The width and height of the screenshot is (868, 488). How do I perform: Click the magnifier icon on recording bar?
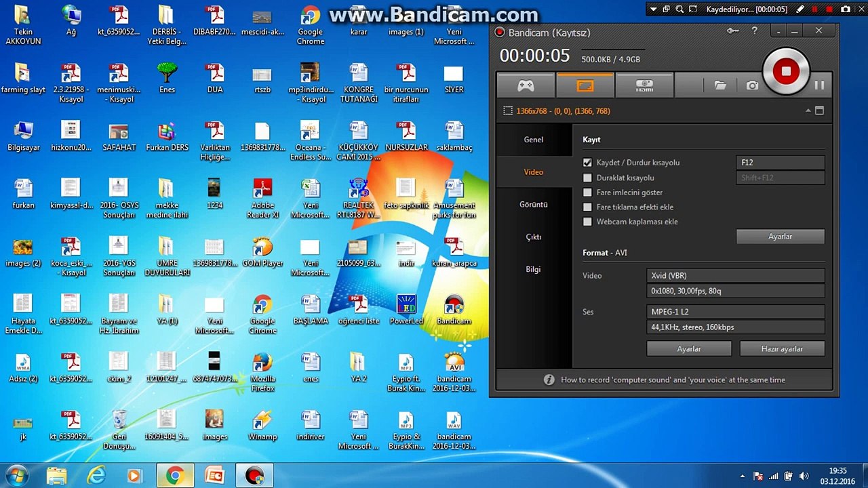pyautogui.click(x=679, y=9)
